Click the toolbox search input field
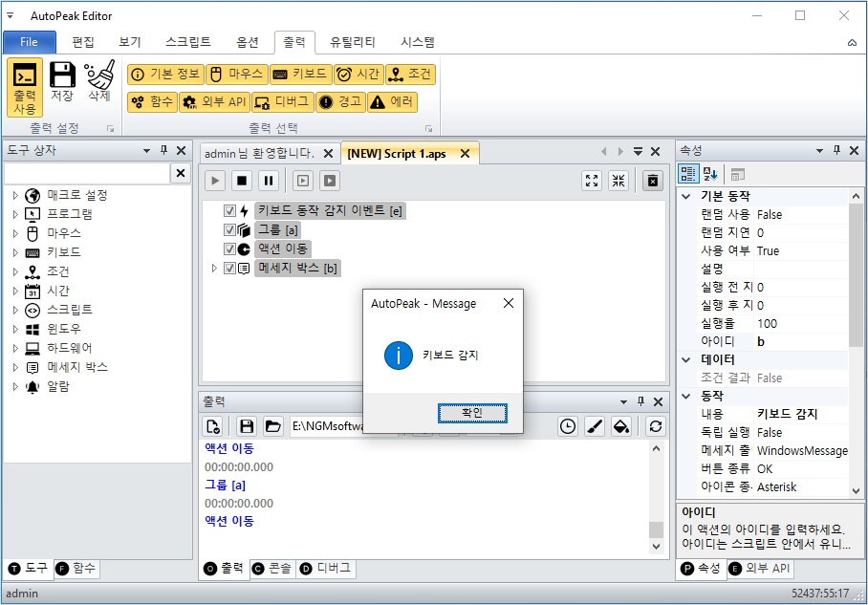Image resolution: width=868 pixels, height=605 pixels. (x=87, y=173)
